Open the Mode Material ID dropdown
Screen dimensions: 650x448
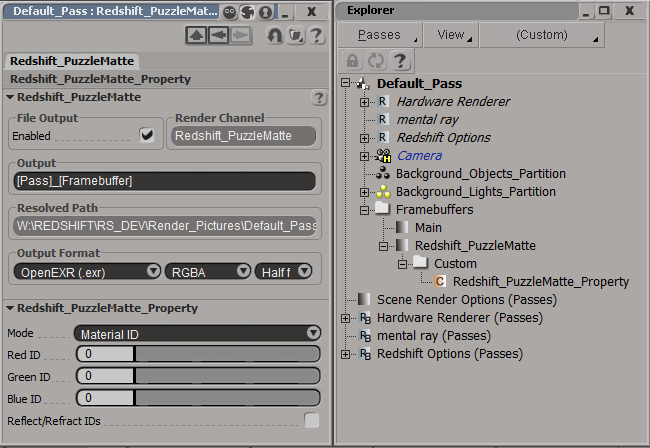coord(197,334)
